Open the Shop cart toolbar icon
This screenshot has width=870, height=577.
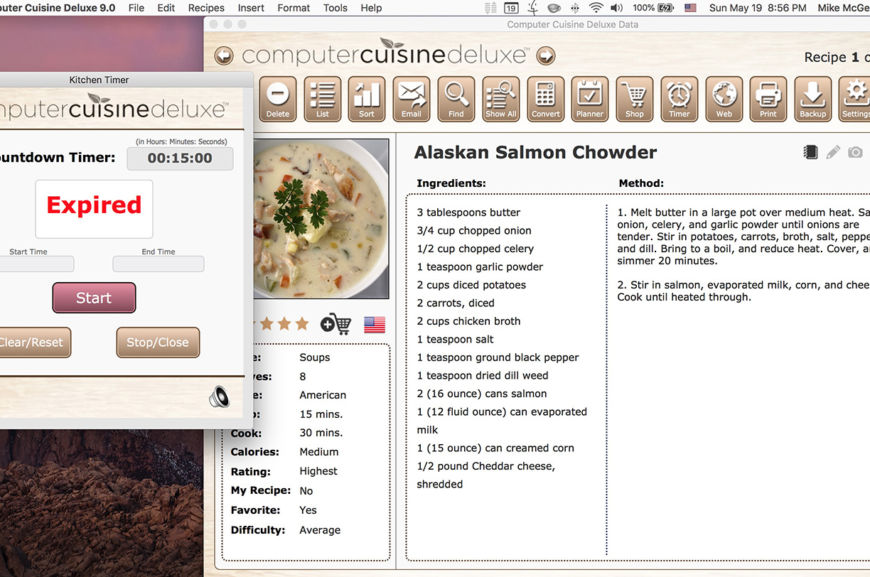click(x=635, y=99)
